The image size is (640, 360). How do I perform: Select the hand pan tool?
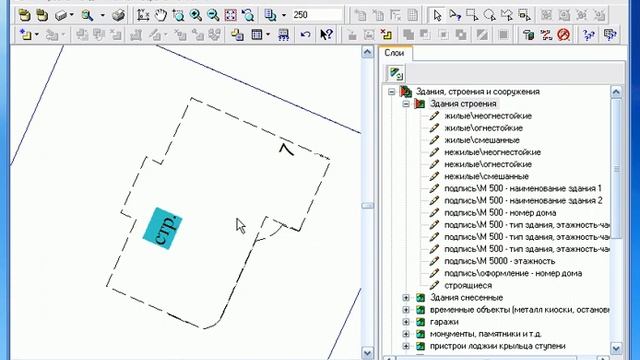[x=161, y=16]
